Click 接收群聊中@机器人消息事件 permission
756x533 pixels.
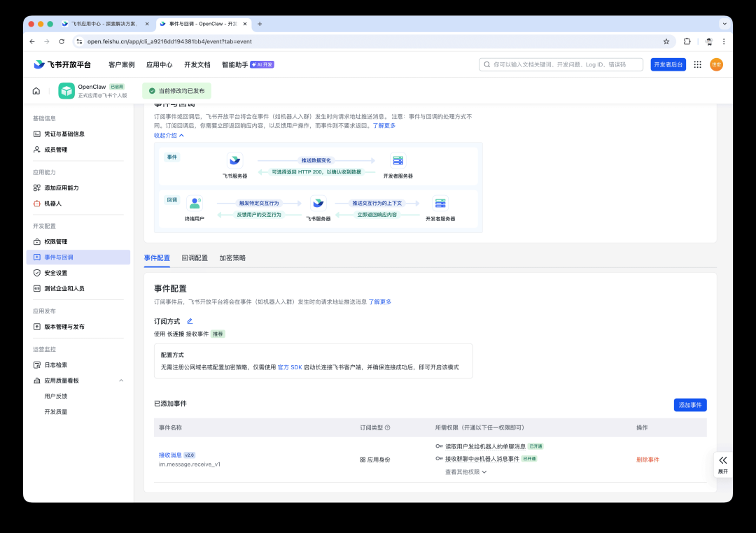coord(482,459)
